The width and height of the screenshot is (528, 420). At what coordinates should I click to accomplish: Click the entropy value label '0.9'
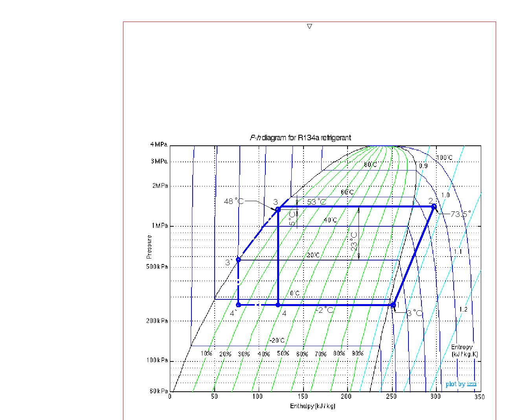[423, 166]
